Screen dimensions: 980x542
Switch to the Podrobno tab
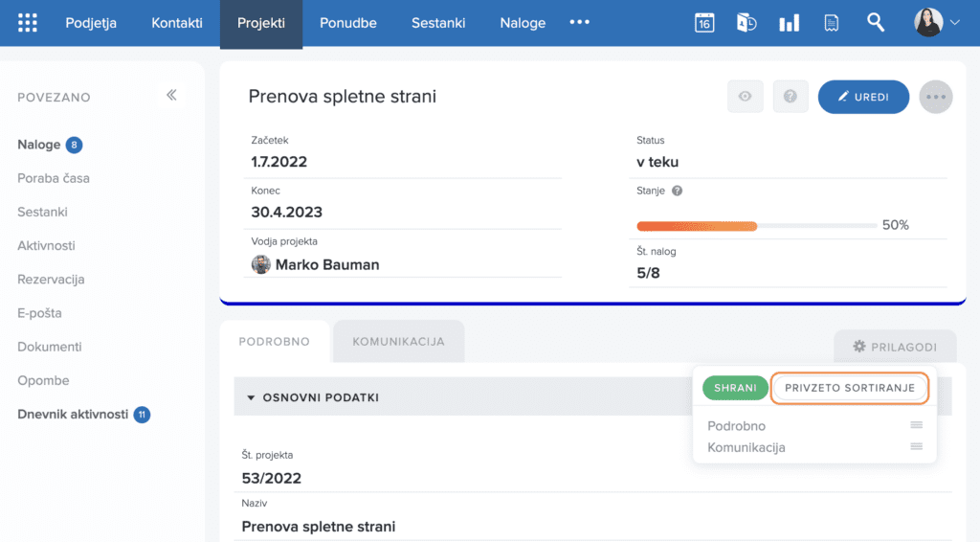coord(275,341)
